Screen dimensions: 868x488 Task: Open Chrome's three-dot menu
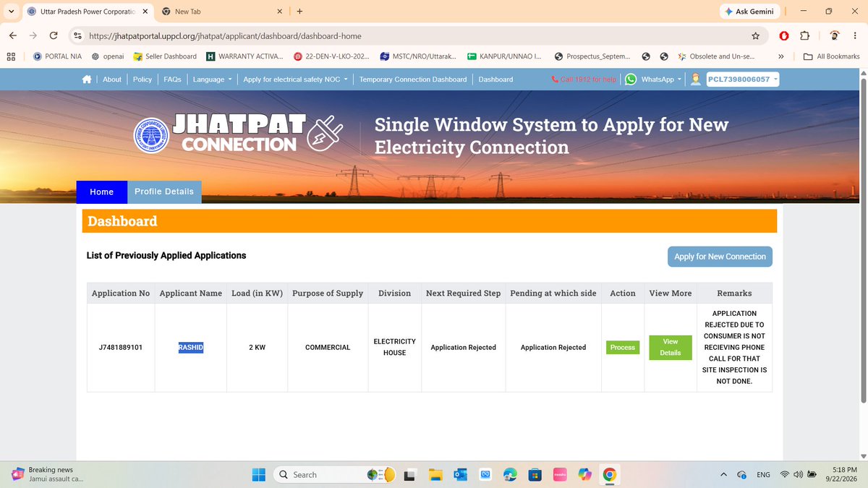point(856,35)
